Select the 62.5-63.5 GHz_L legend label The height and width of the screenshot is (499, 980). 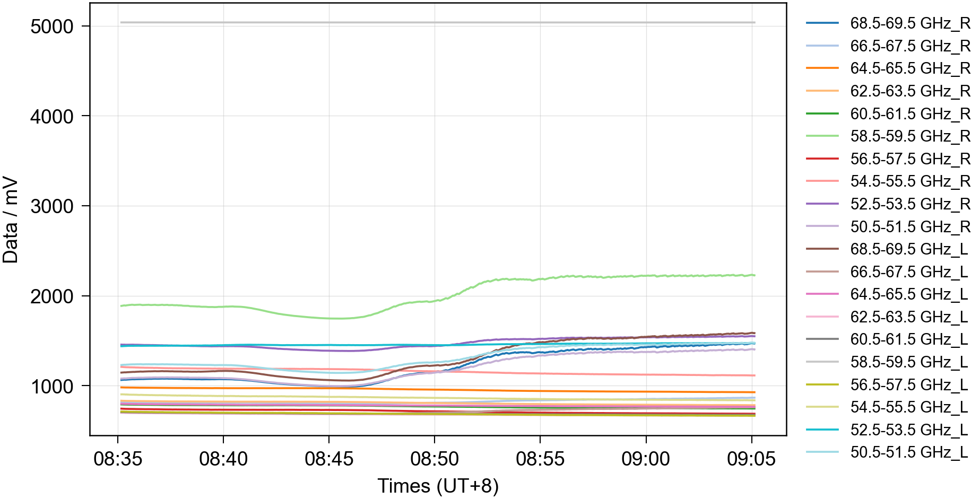click(x=908, y=317)
